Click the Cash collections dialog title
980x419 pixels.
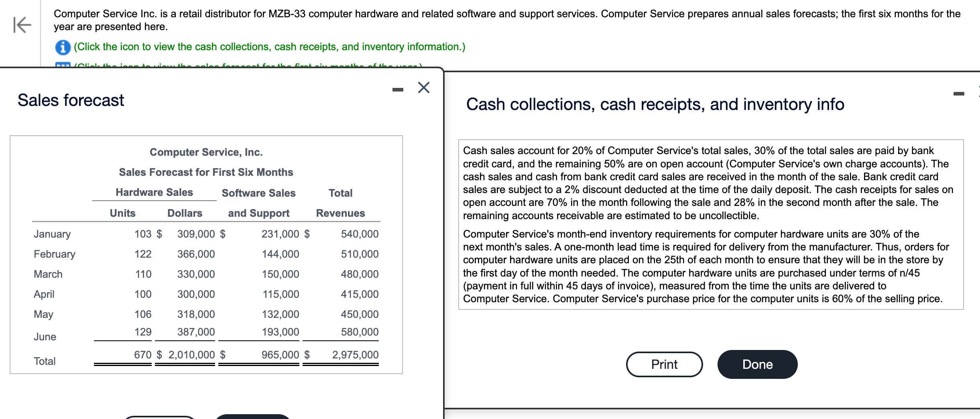coord(655,104)
